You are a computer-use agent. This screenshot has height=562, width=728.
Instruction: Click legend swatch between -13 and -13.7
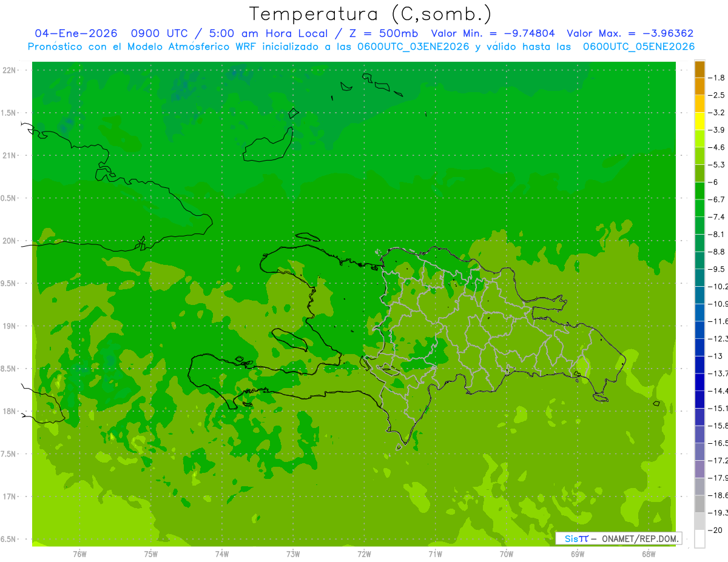(699, 365)
